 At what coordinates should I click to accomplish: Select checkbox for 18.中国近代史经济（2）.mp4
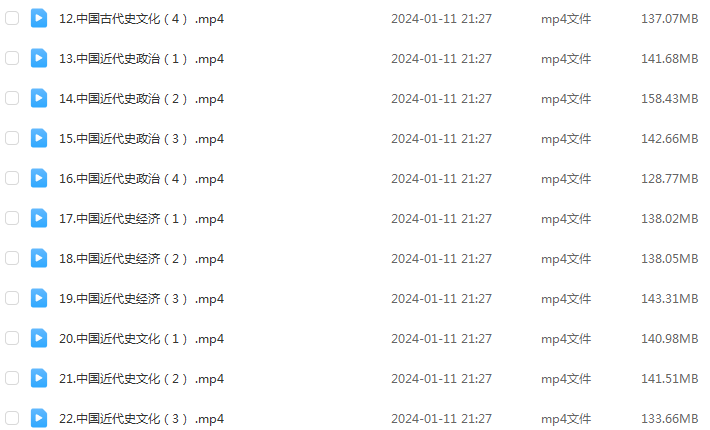(x=12, y=258)
